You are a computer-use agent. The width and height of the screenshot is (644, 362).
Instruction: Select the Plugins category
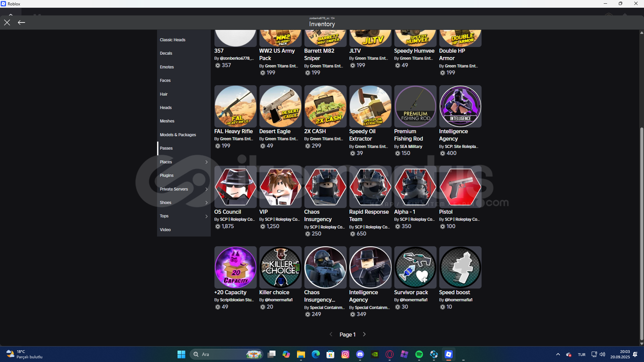(184, 175)
